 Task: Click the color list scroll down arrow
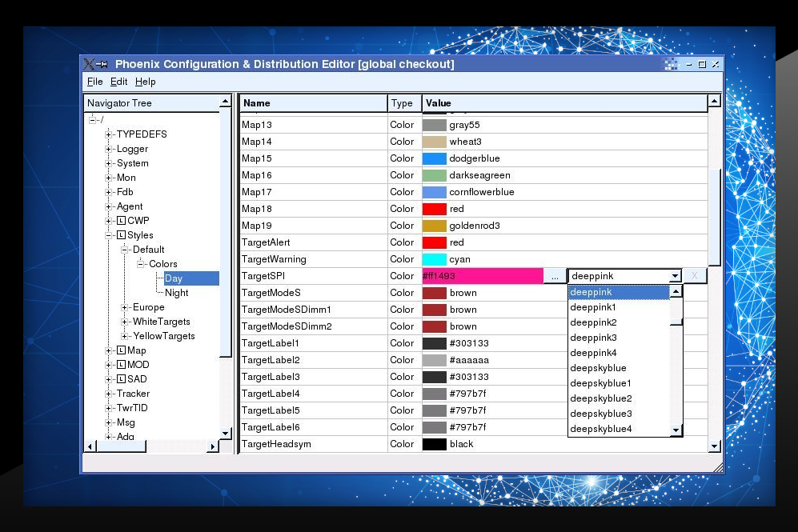[x=676, y=430]
